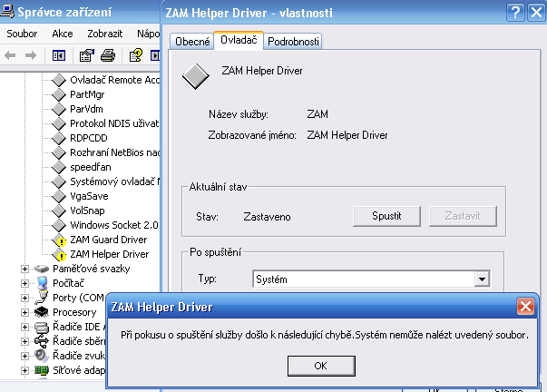Click the Řadiče zvuku speaker icon
This screenshot has width=547, height=392.
(x=42, y=356)
